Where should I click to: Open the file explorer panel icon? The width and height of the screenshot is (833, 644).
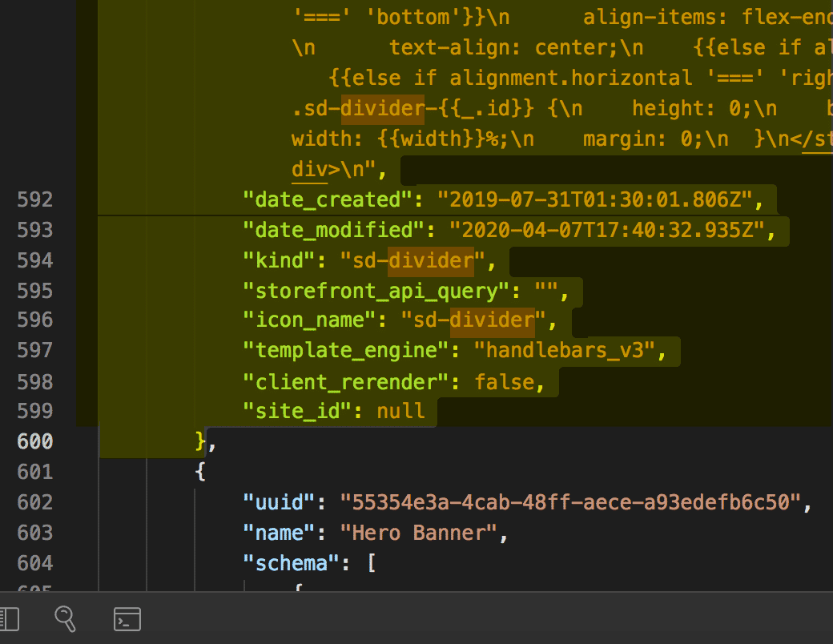[10, 618]
